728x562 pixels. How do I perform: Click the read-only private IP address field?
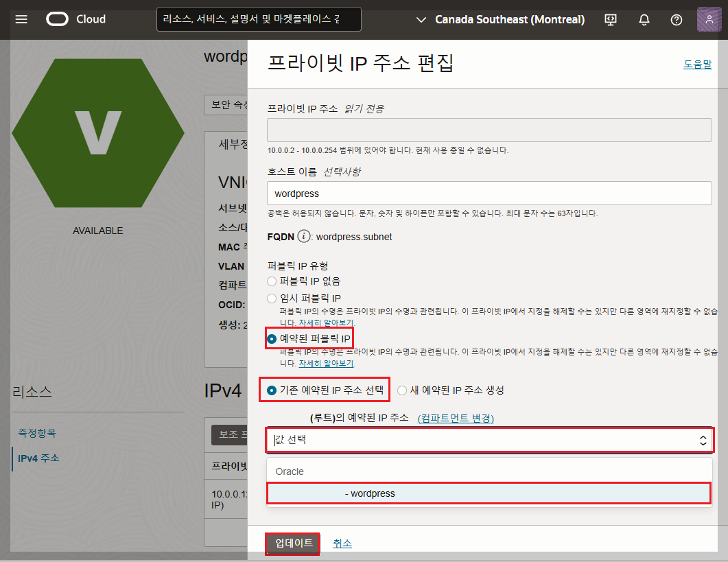click(489, 130)
